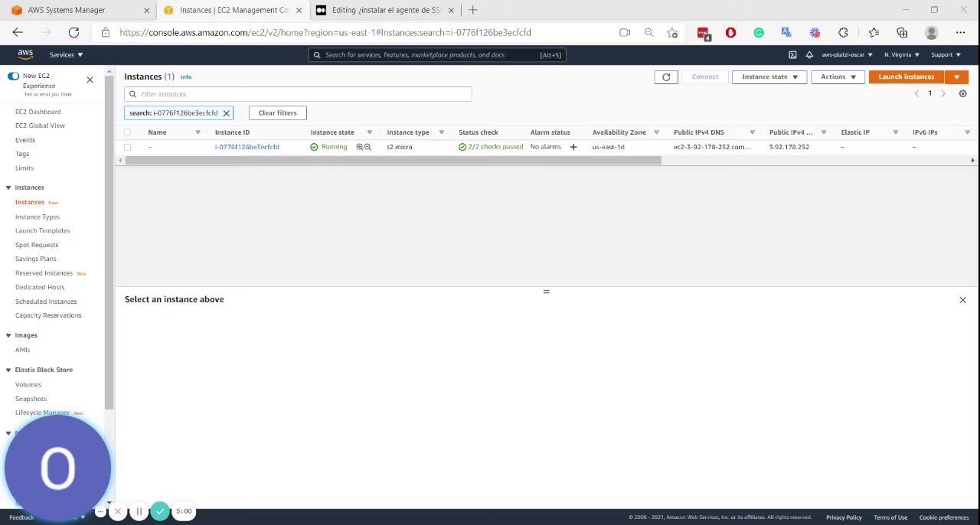Select Instances EC2 Management Console tab

tap(232, 10)
